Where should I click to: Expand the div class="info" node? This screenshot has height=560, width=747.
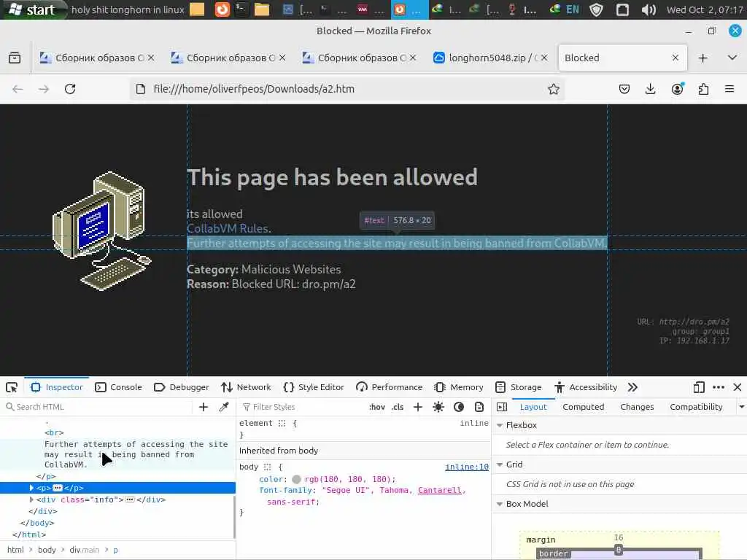[31, 499]
